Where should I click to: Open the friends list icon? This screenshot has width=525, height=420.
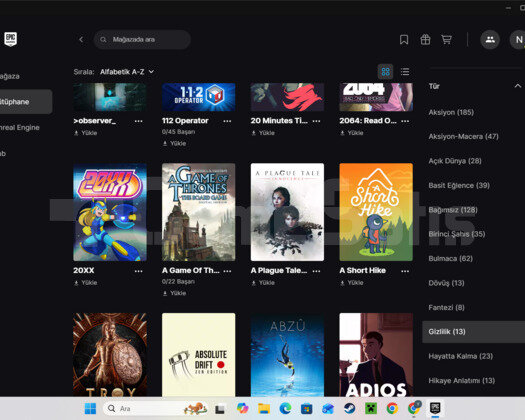click(490, 40)
